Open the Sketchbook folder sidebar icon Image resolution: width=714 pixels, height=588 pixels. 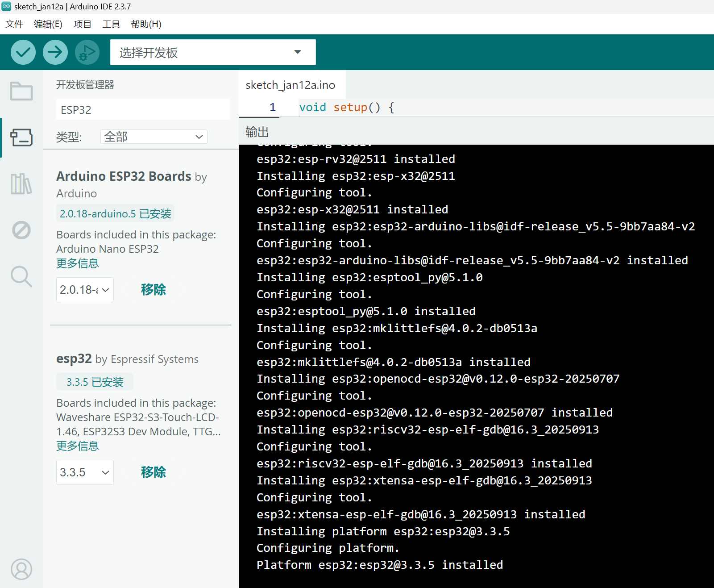(x=21, y=91)
